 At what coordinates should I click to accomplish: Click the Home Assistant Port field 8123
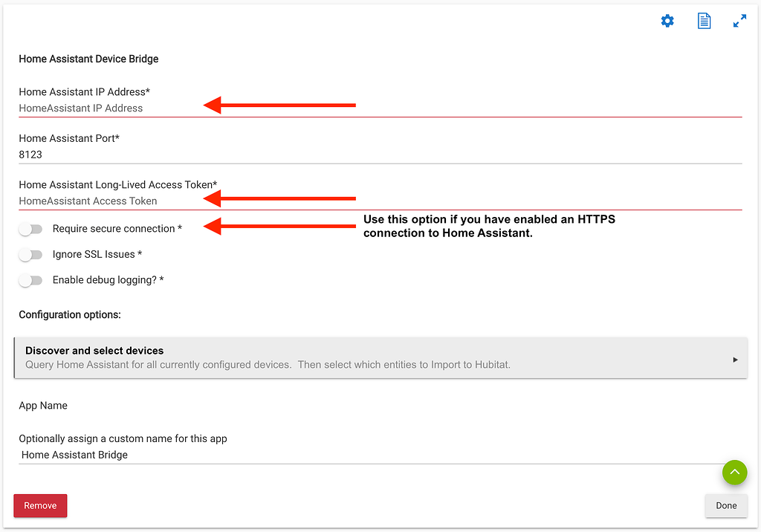380,155
